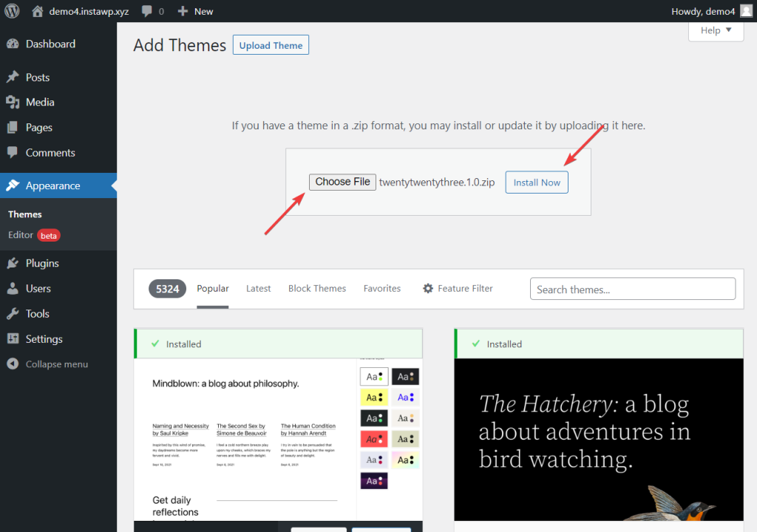This screenshot has width=757, height=532.
Task: Click the Comments menu label in sidebar
Action: point(50,152)
